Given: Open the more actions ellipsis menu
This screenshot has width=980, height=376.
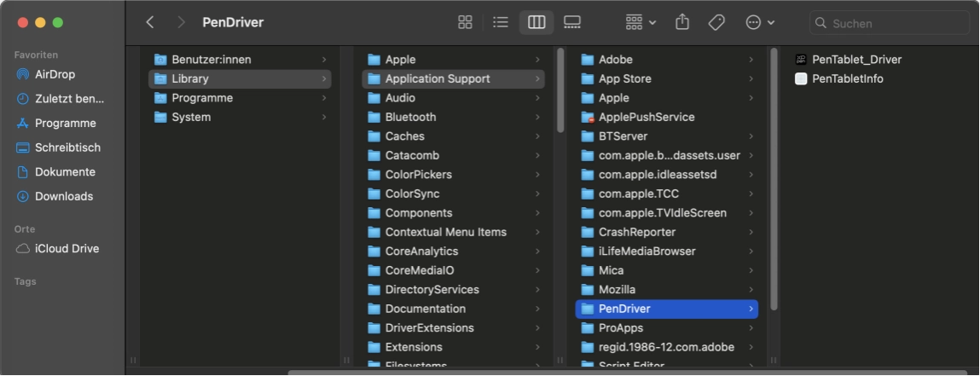Looking at the screenshot, I should pyautogui.click(x=759, y=23).
